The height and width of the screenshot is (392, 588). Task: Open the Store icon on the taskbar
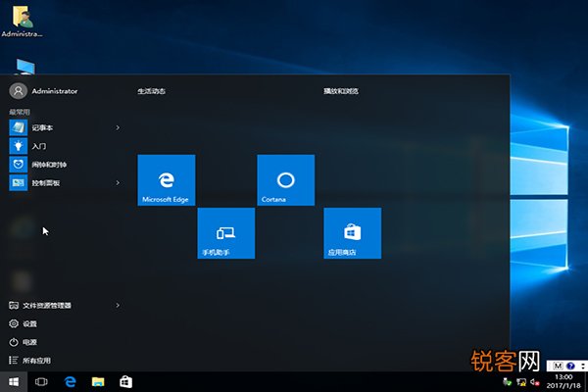(x=125, y=380)
